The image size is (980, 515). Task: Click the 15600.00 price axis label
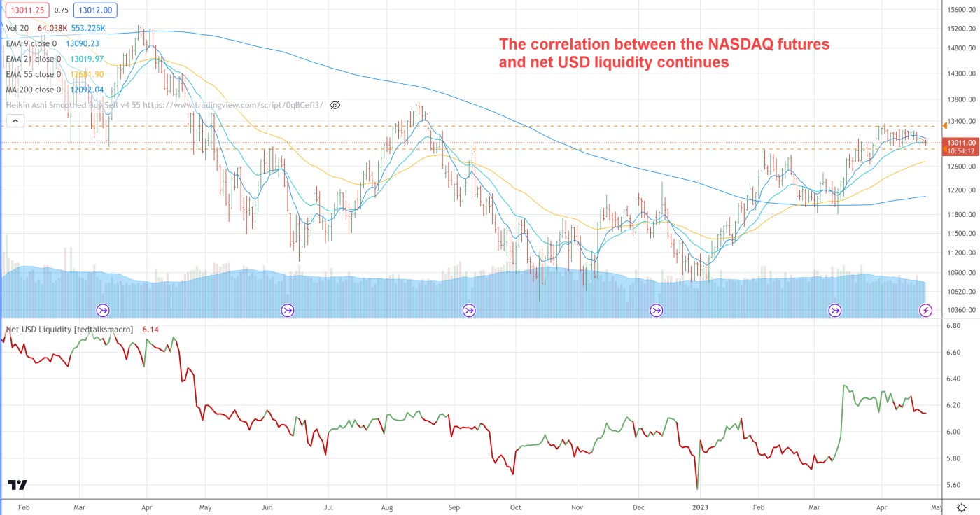click(962, 10)
